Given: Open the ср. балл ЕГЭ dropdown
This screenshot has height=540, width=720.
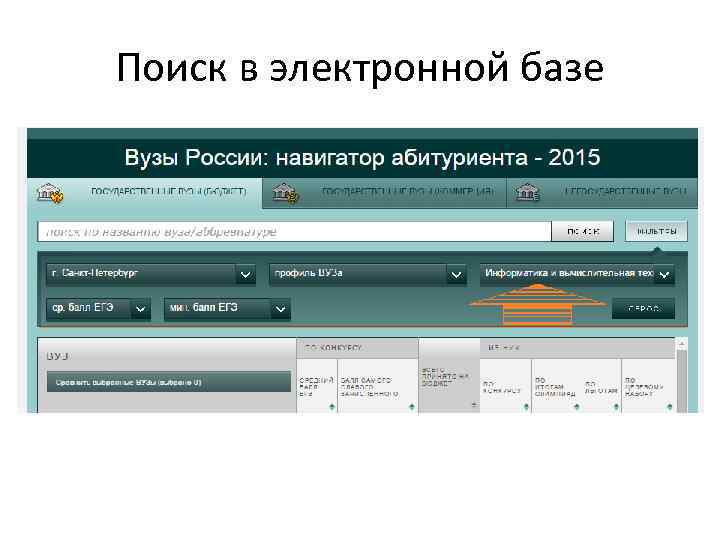Looking at the screenshot, I should (98, 309).
